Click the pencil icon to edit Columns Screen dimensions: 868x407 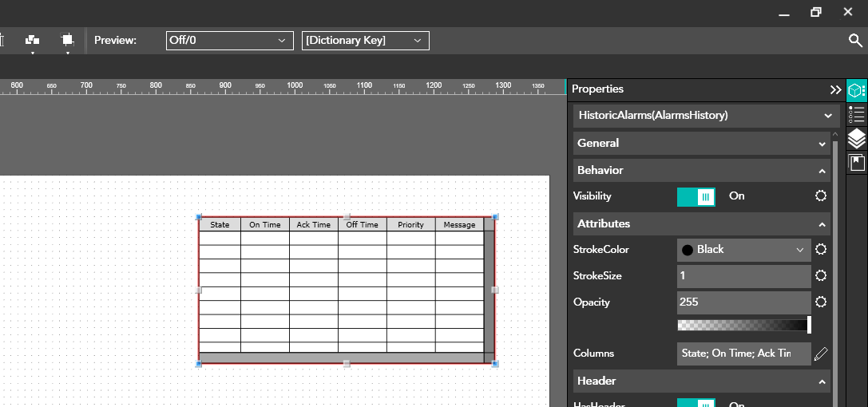click(x=821, y=354)
